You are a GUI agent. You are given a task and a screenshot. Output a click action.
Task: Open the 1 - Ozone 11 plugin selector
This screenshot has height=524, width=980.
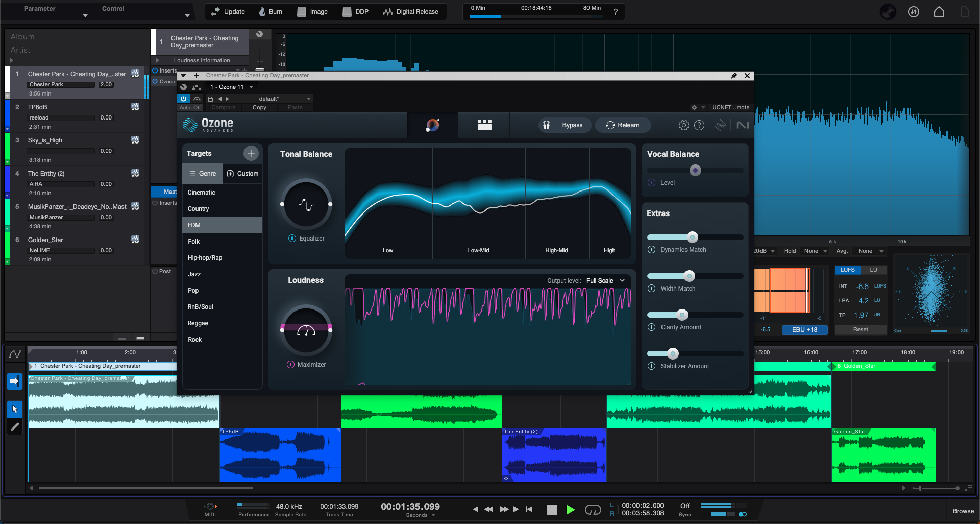pyautogui.click(x=232, y=87)
